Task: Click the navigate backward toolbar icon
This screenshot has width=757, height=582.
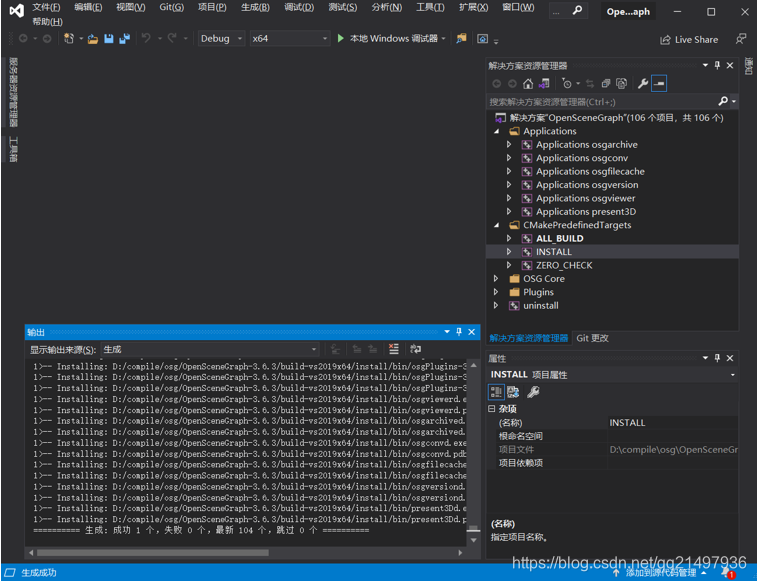Action: (23, 39)
